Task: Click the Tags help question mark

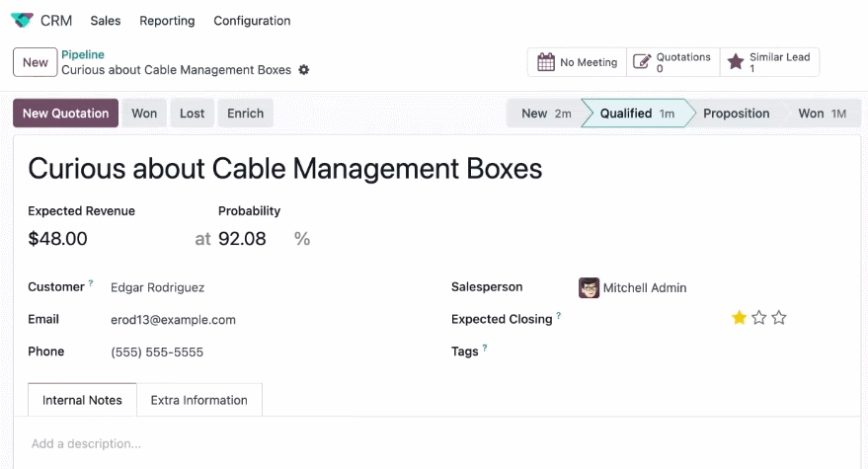Action: [x=485, y=348]
